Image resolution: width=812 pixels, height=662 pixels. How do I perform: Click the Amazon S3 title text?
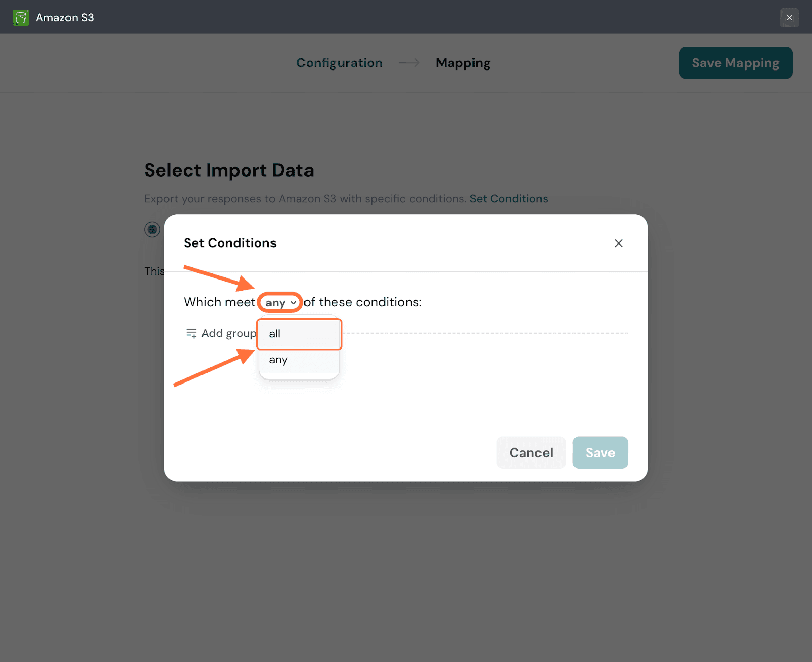click(x=64, y=18)
